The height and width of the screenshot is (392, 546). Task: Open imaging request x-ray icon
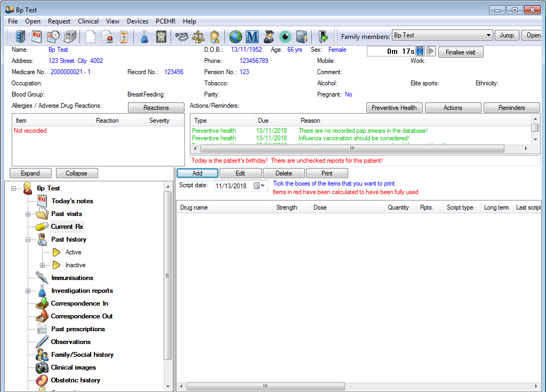point(161,36)
